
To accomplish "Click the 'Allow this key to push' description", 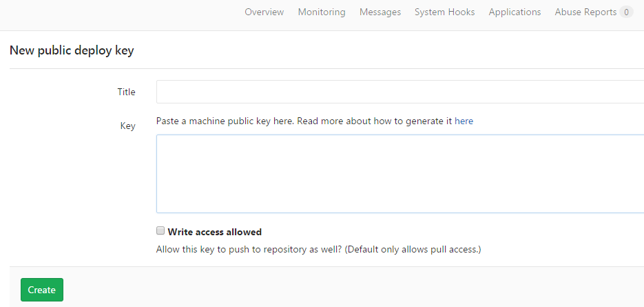I will pos(318,249).
